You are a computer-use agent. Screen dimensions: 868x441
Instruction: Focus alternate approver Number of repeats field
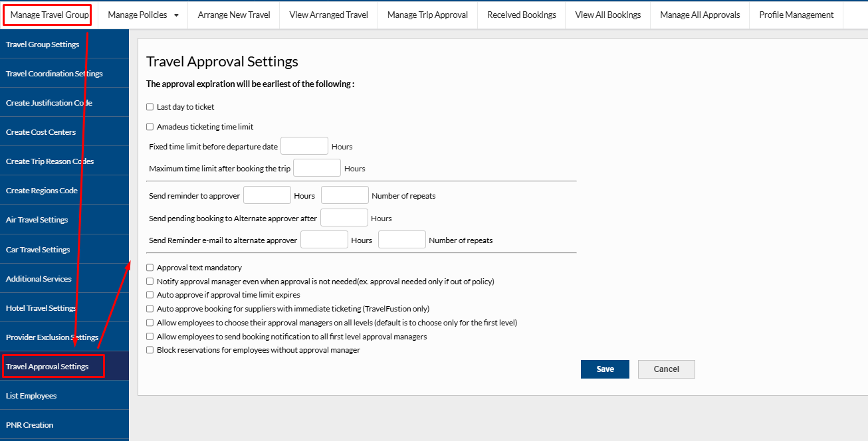tap(402, 240)
